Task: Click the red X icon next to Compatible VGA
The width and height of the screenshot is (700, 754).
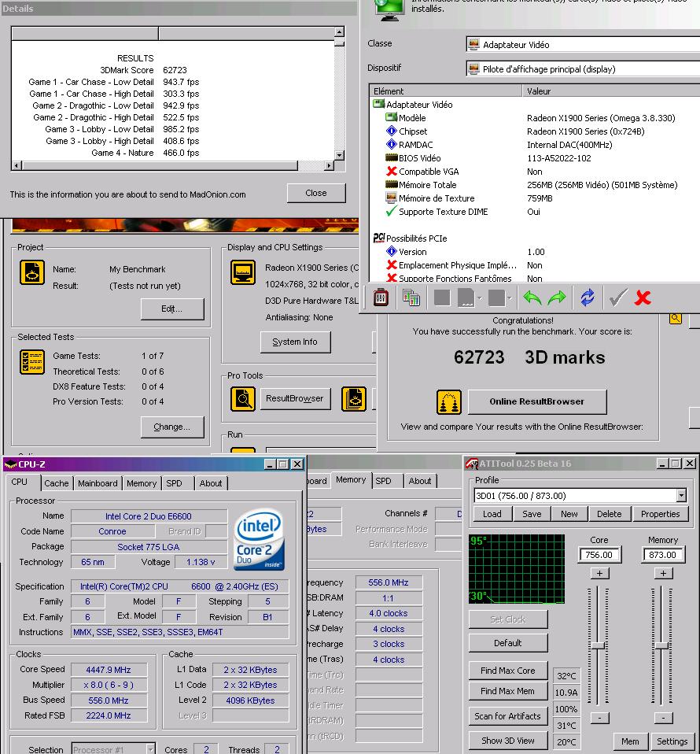Action: coord(392,172)
